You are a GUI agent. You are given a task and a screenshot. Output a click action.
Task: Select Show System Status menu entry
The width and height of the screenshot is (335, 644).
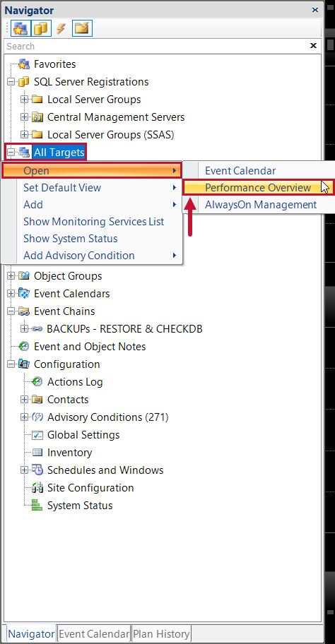(x=92, y=239)
